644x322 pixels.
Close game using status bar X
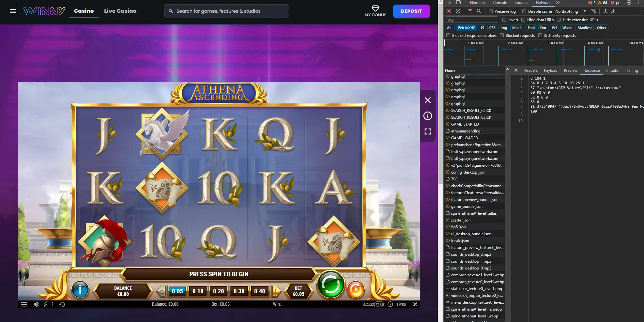[x=415, y=304]
